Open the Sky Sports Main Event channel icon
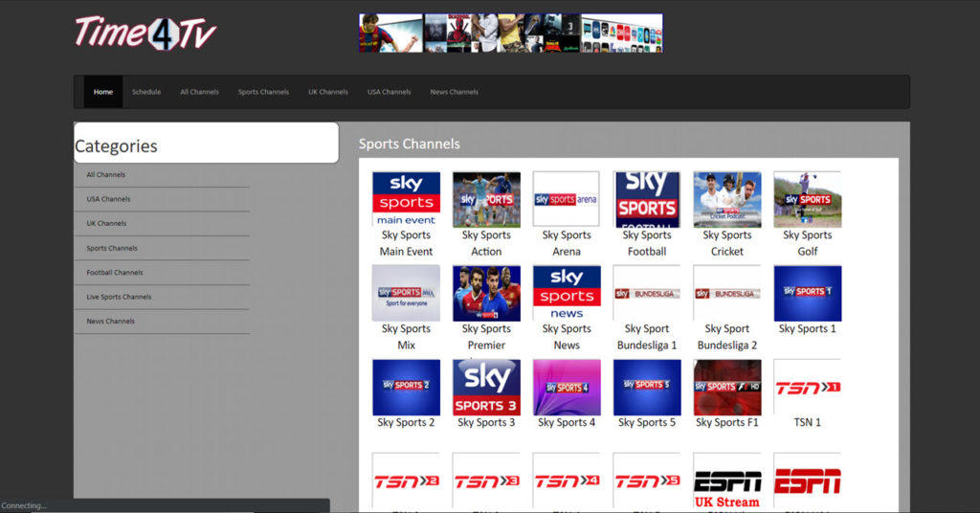 click(x=406, y=199)
